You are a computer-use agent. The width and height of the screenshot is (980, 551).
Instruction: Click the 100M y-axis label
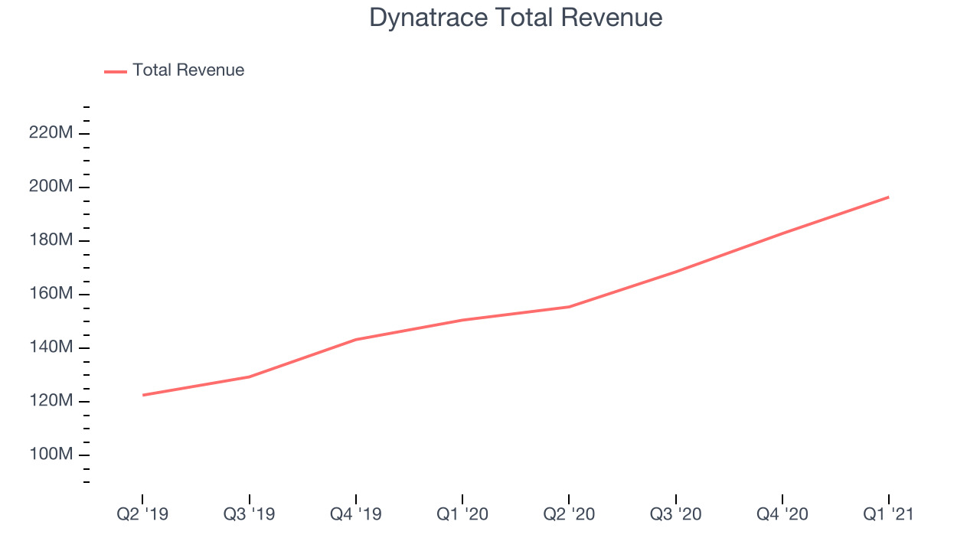click(x=51, y=455)
